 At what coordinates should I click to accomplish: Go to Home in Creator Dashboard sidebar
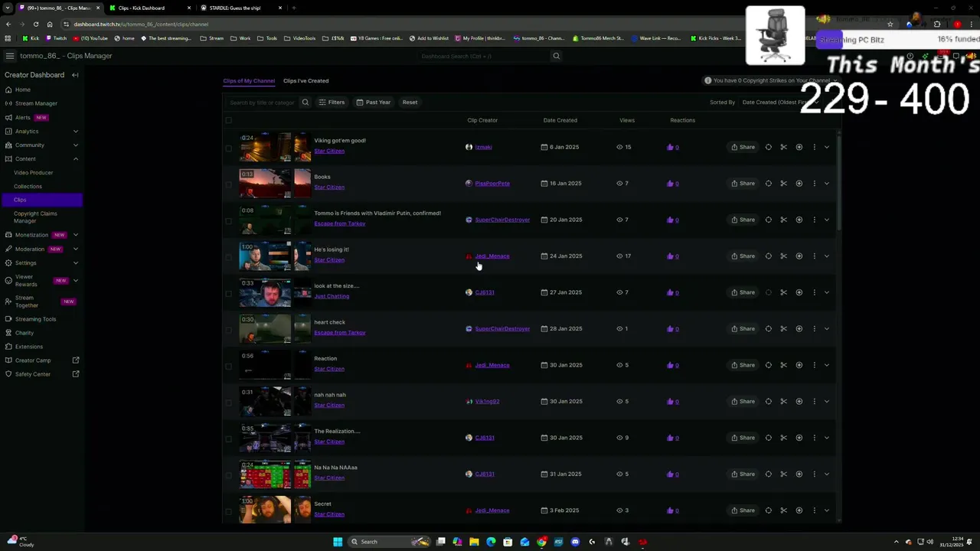pyautogui.click(x=23, y=90)
